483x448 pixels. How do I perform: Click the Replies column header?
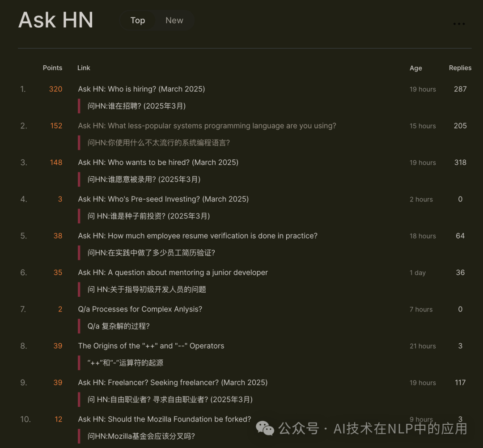(460, 68)
